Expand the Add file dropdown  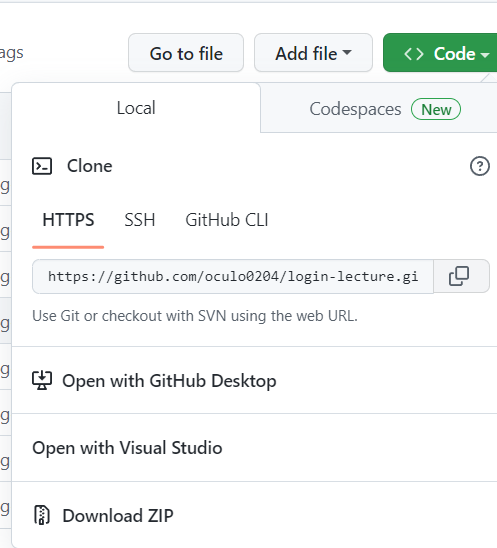(x=313, y=53)
